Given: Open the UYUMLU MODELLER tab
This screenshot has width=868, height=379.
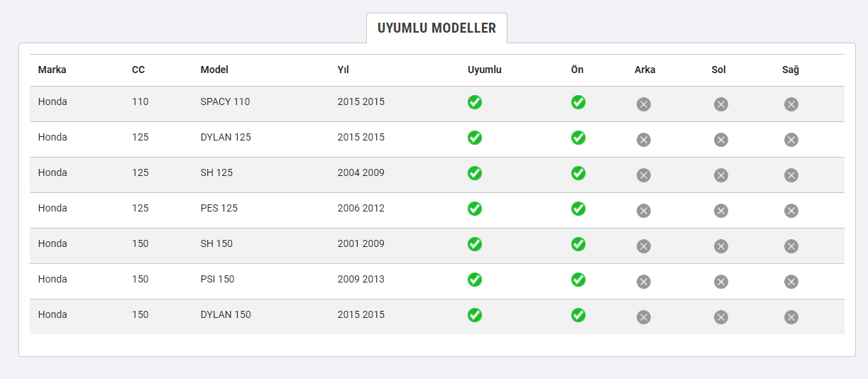Looking at the screenshot, I should (x=436, y=28).
